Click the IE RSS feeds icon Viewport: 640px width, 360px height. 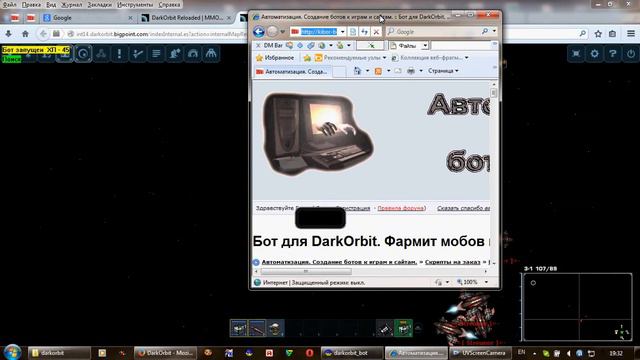coord(378,71)
